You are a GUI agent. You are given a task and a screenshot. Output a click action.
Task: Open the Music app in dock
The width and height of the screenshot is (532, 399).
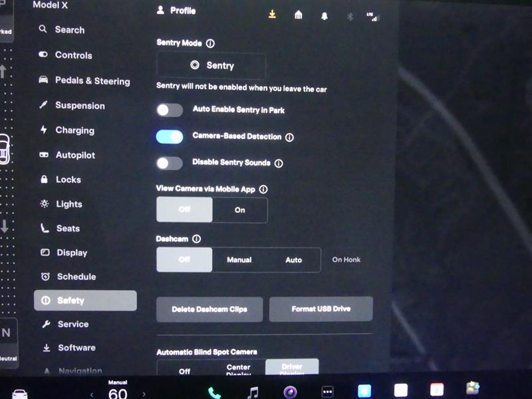click(x=253, y=392)
